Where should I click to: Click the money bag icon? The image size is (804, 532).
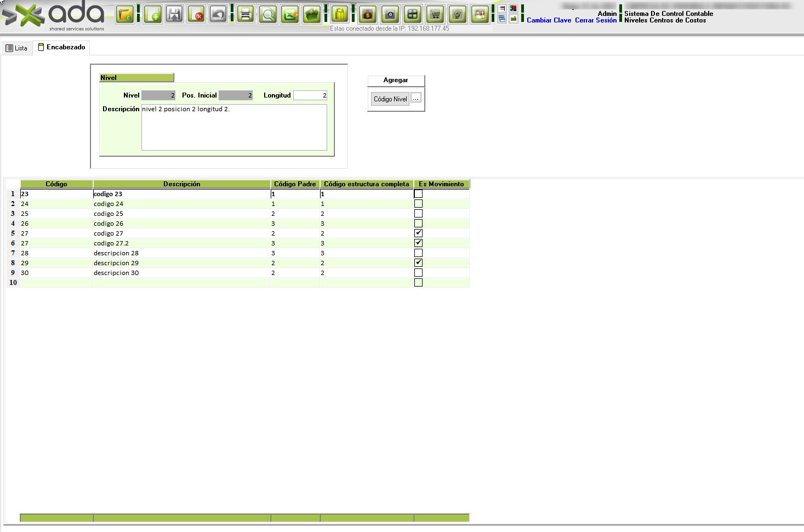[x=368, y=14]
